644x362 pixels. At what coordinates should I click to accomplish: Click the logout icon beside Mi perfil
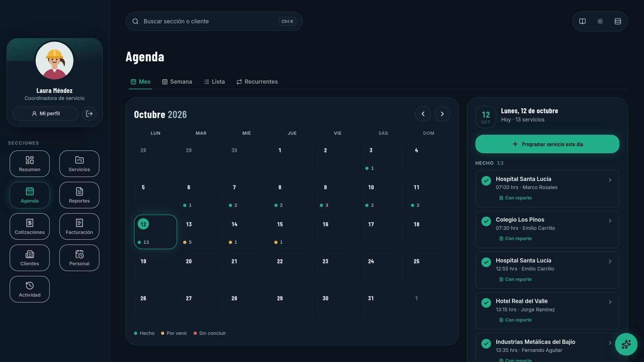click(x=89, y=114)
